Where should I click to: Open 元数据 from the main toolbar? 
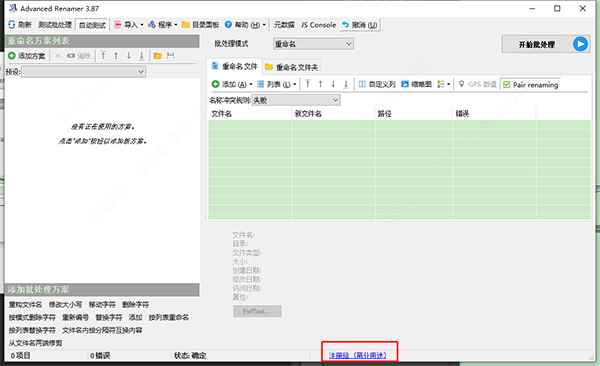pos(284,25)
